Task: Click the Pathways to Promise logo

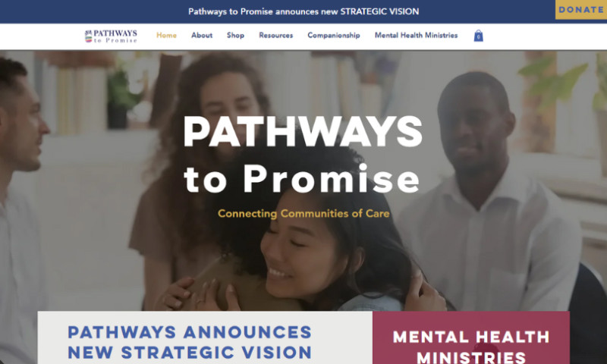Action: [x=111, y=36]
